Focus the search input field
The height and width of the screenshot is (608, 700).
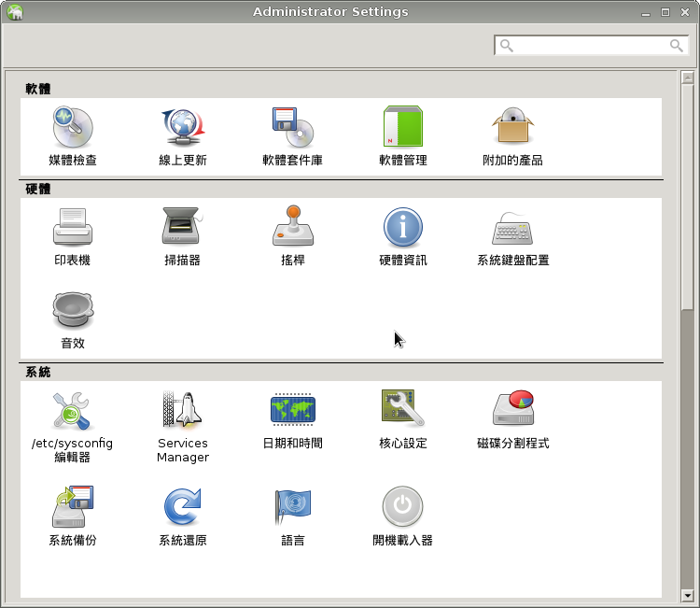tap(591, 45)
